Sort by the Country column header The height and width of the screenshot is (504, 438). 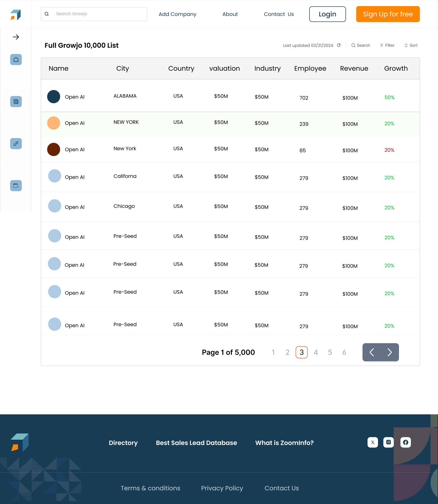pos(181,68)
